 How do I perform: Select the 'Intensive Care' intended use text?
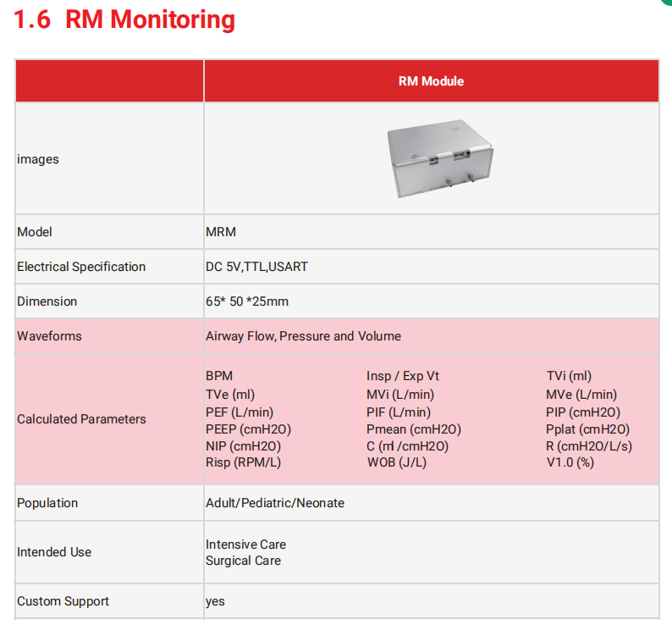pyautogui.click(x=245, y=544)
